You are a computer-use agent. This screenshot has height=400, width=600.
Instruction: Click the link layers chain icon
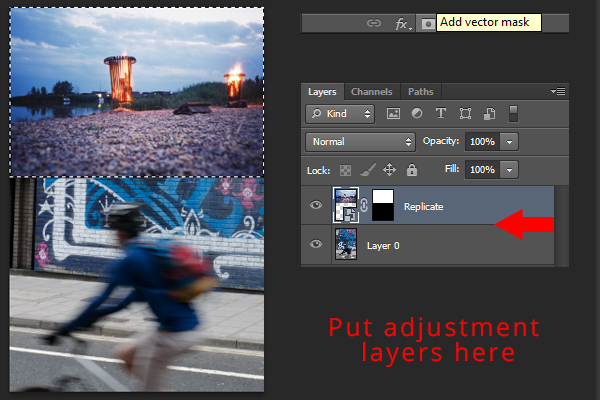point(373,23)
